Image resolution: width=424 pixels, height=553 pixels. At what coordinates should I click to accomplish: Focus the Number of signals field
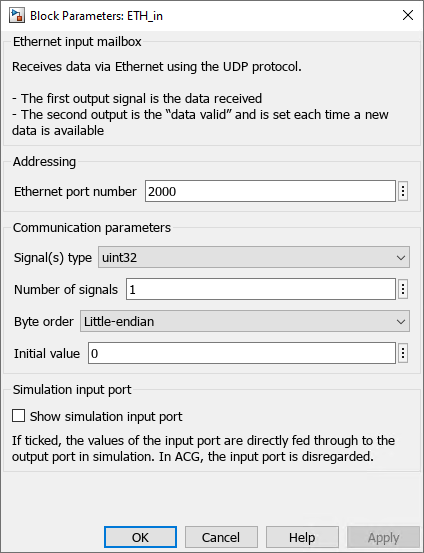pyautogui.click(x=261, y=289)
